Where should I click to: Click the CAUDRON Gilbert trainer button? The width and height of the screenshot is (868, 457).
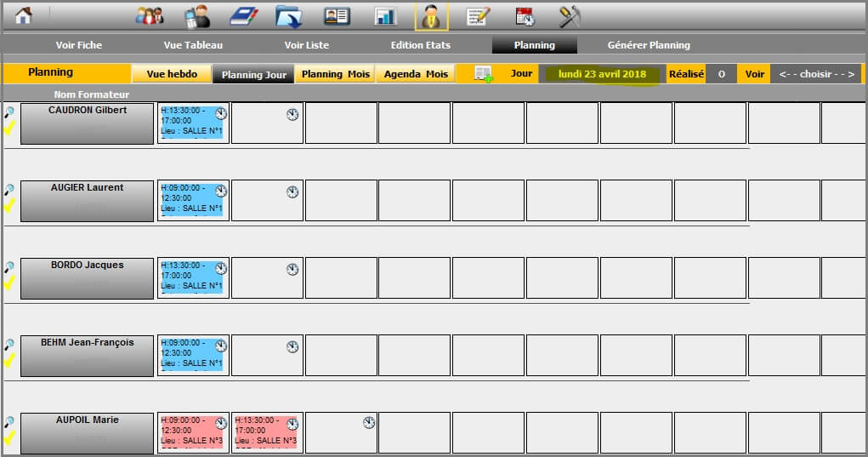point(87,123)
